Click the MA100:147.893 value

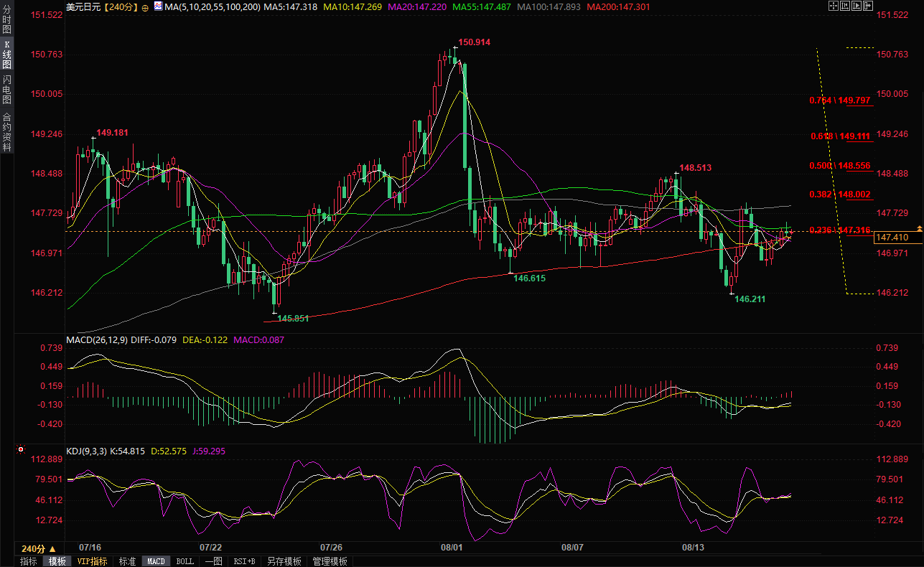click(x=549, y=7)
